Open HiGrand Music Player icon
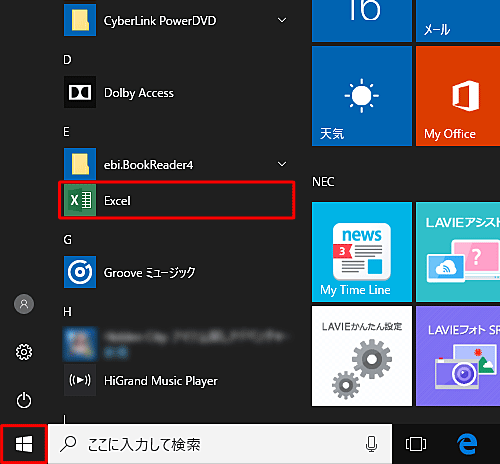 (x=80, y=380)
